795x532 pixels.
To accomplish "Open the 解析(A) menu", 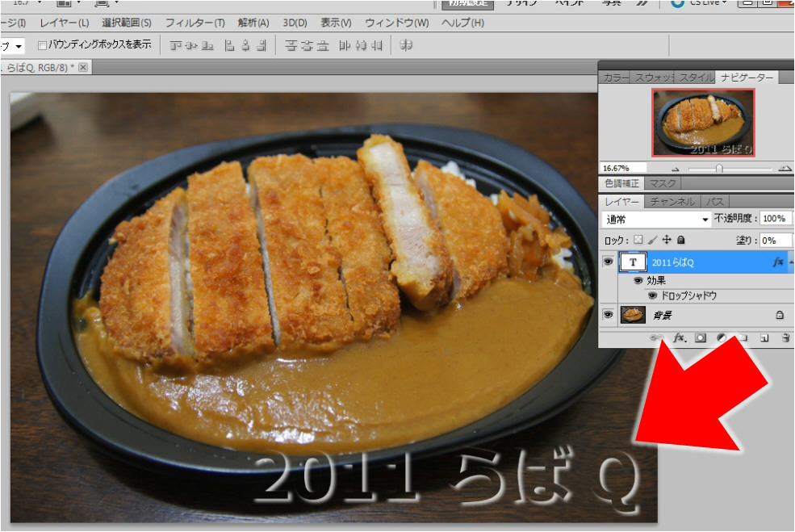I will pos(253,23).
